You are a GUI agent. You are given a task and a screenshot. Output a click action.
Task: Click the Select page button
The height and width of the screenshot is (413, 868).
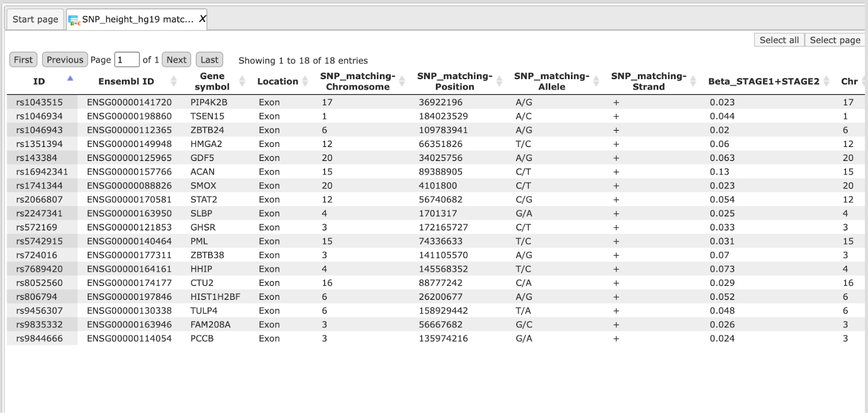click(x=835, y=40)
